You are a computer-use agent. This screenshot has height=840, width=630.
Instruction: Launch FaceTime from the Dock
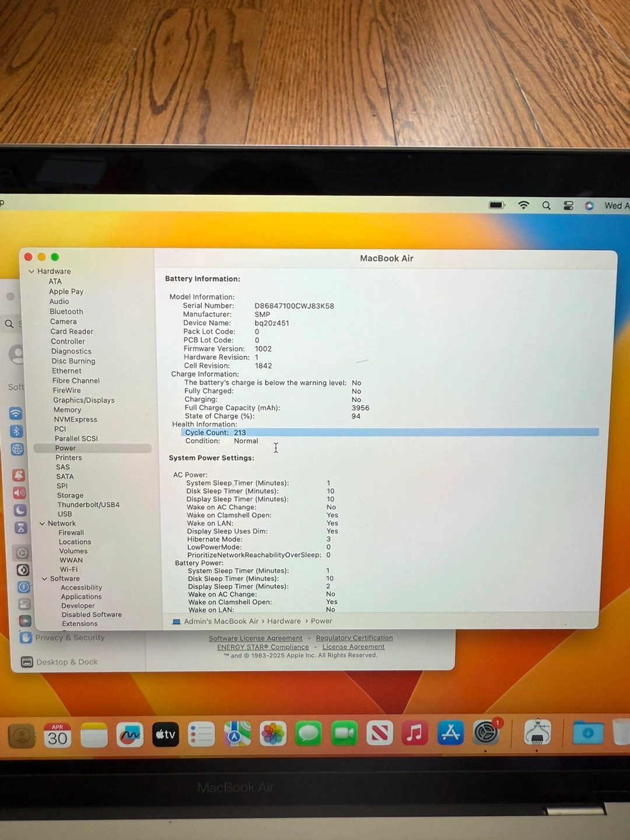[344, 733]
